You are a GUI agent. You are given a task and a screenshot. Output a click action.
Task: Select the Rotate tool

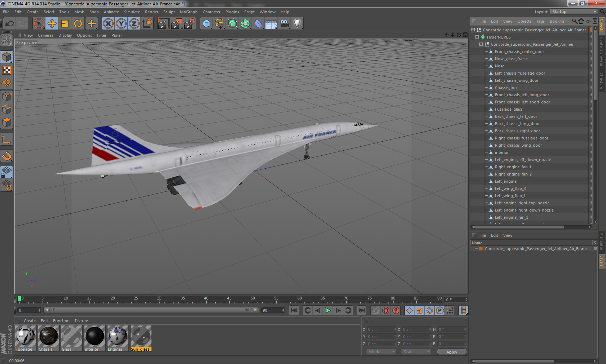tap(78, 24)
